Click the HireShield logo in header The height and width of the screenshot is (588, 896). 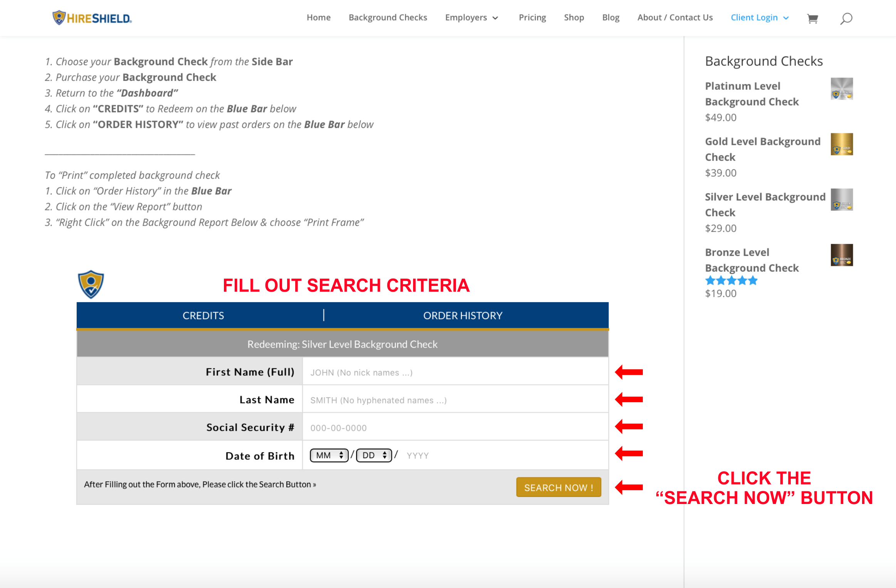pos(92,18)
